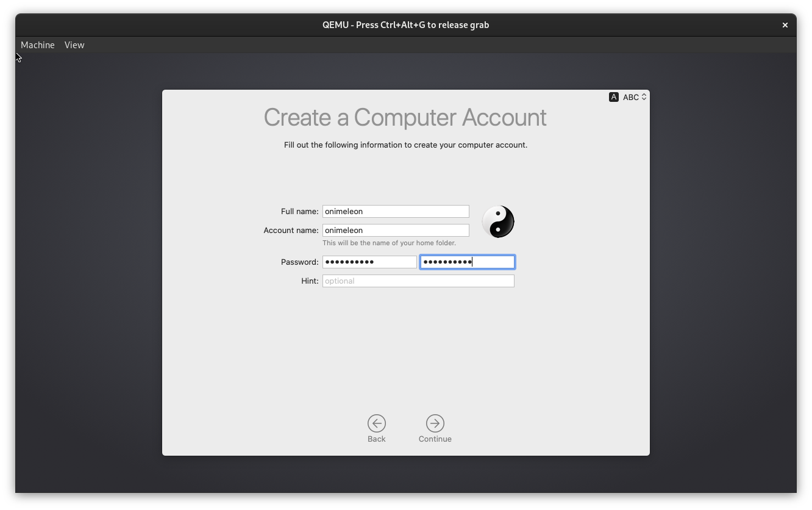The height and width of the screenshot is (510, 812).
Task: Click the Continue button label
Action: (435, 439)
